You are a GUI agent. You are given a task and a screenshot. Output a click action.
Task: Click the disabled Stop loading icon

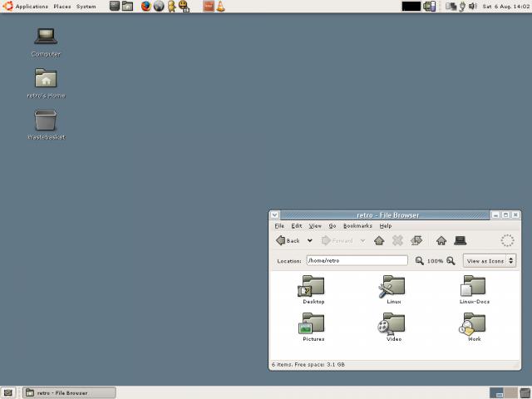pos(397,240)
